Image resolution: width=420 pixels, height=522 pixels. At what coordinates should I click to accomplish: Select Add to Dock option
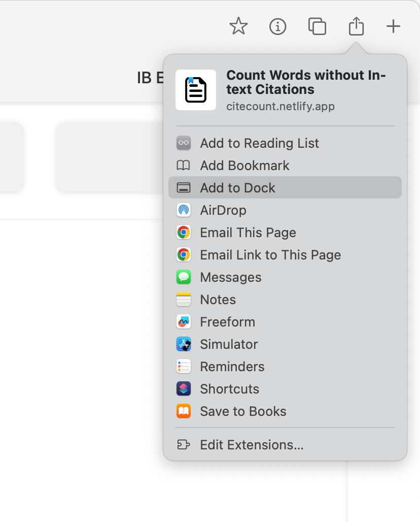pyautogui.click(x=285, y=188)
